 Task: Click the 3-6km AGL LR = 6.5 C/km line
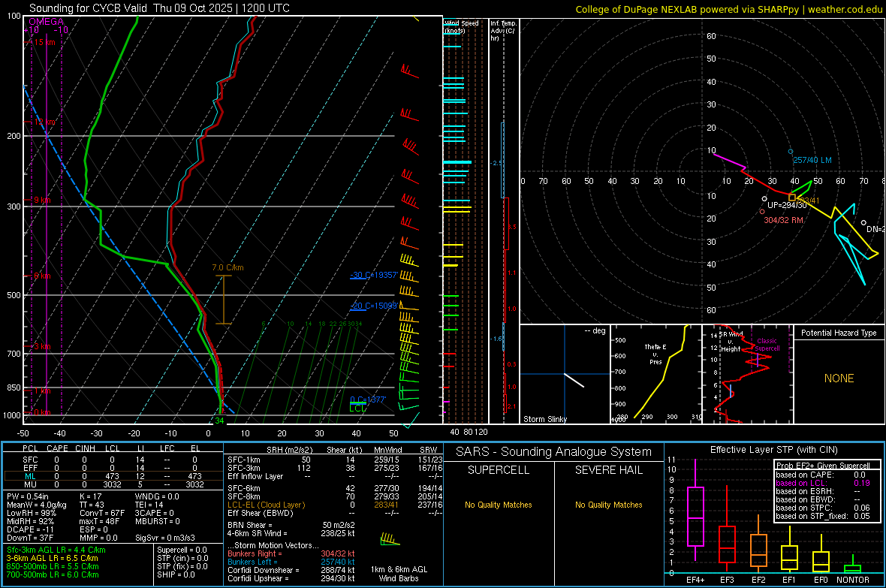pos(52,558)
